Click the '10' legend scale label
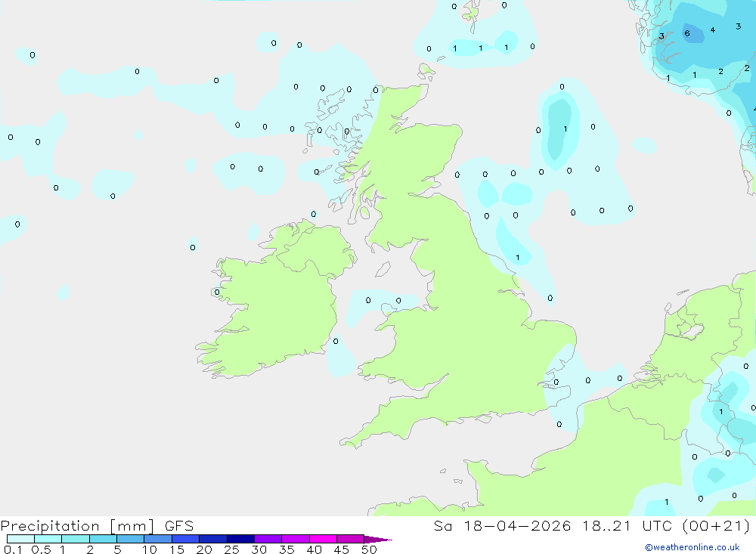 (x=150, y=549)
